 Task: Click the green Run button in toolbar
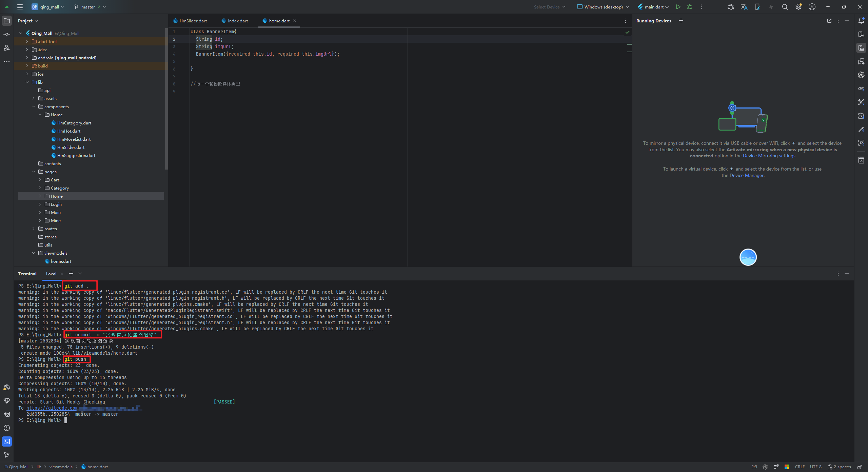point(678,7)
